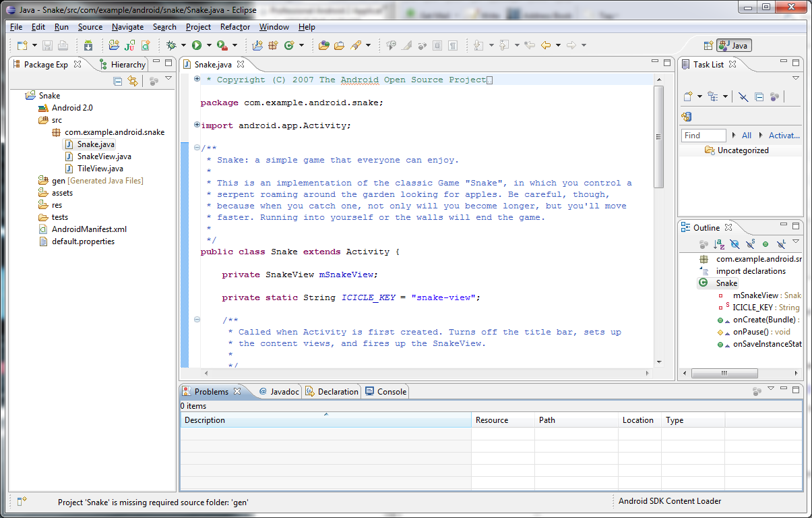Open the Source menu
The image size is (812, 518).
pos(90,27)
